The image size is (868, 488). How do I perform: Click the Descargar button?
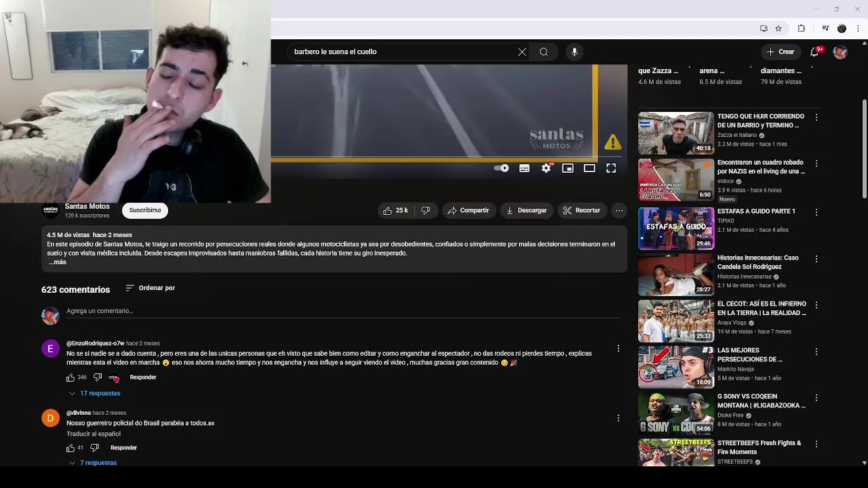(526, 211)
